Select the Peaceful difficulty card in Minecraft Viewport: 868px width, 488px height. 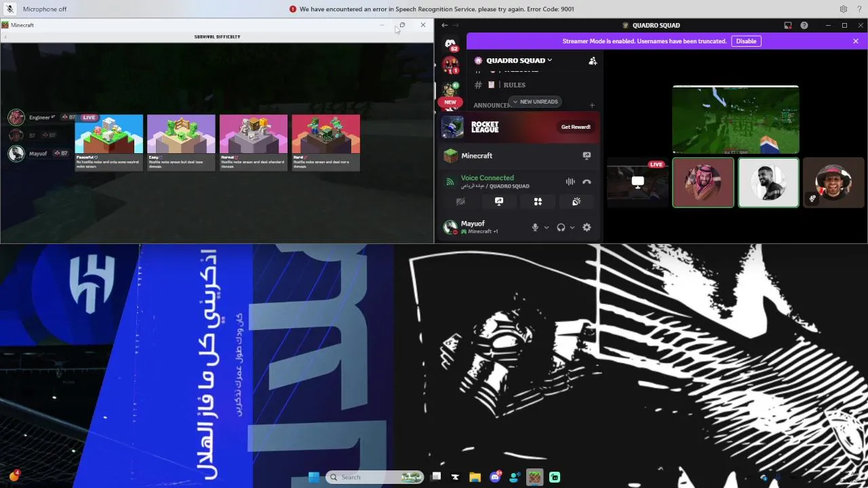[x=108, y=142]
